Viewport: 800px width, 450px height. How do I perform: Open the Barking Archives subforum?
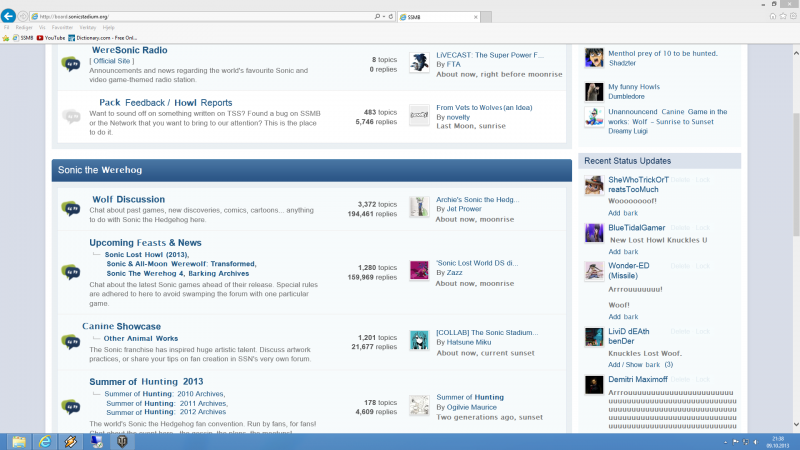pos(219,273)
